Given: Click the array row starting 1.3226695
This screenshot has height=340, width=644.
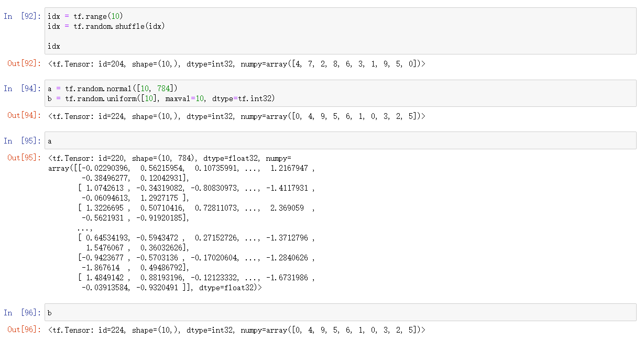Looking at the screenshot, I should [196, 208].
